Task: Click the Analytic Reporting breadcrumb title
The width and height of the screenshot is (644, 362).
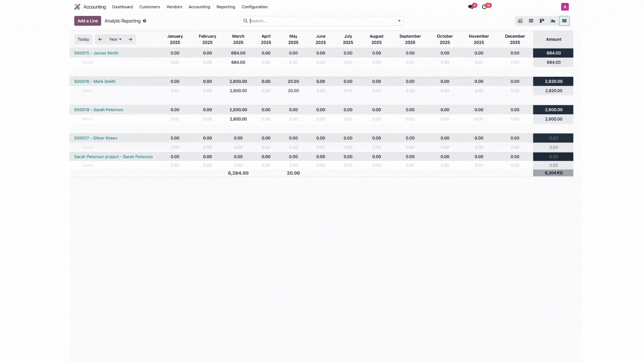Action: (x=122, y=21)
